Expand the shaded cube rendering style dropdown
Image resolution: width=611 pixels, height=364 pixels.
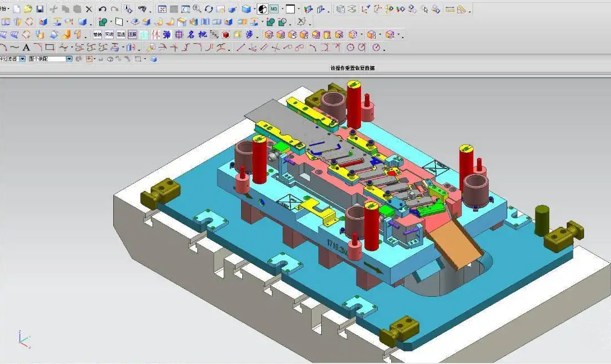(254, 9)
